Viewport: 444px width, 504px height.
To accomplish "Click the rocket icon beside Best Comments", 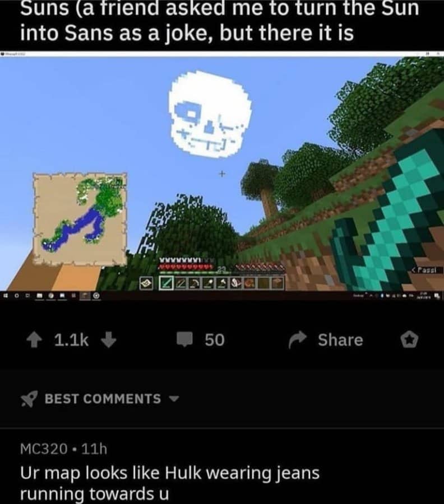I will [29, 399].
